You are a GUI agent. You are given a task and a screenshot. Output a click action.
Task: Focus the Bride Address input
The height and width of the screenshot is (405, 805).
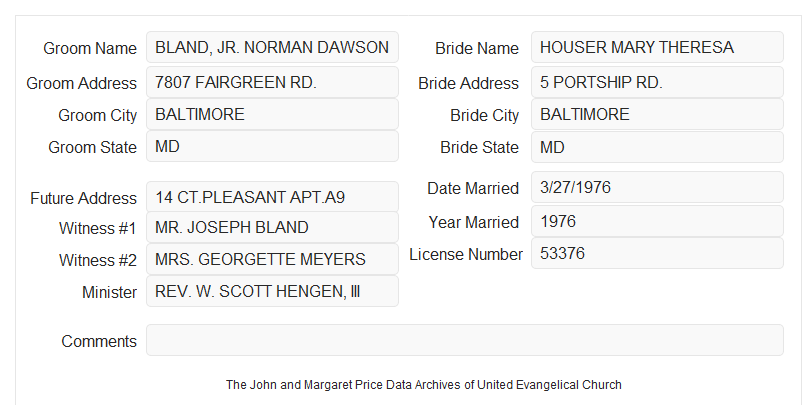(657, 82)
